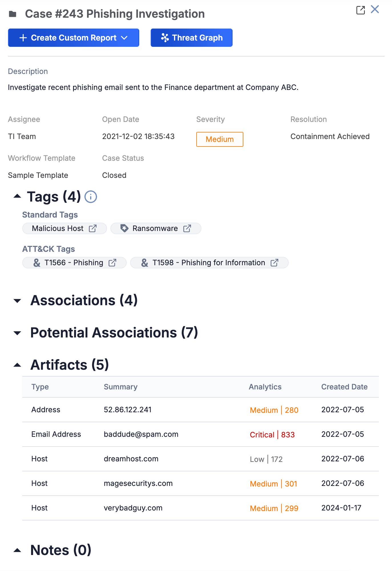The width and height of the screenshot is (392, 571).
Task: Sort artifacts by Created Date header
Action: coord(344,387)
